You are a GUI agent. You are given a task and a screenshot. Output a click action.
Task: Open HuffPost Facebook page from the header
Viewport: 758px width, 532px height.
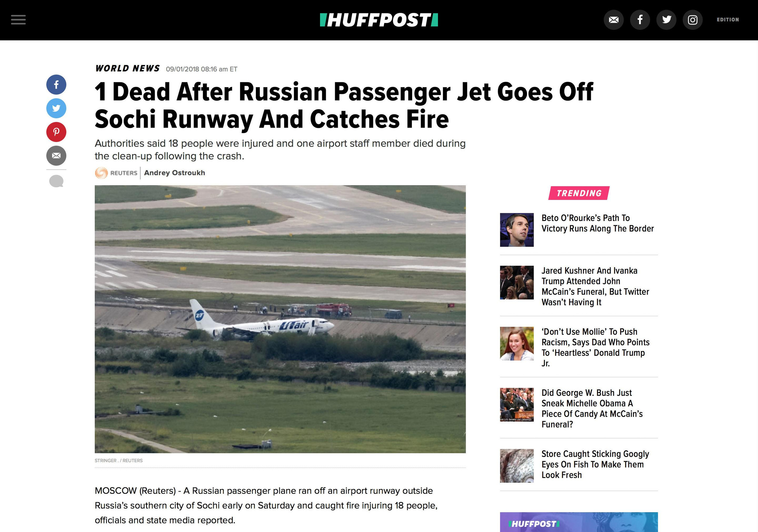[640, 20]
